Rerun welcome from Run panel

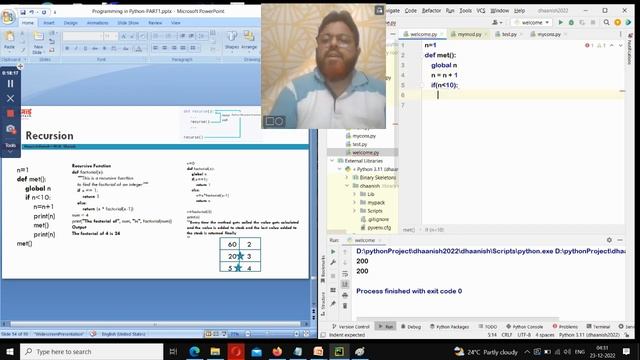[x=333, y=252]
